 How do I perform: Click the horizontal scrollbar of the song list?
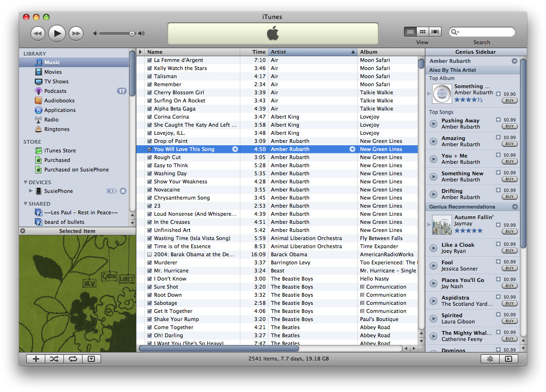219,348
